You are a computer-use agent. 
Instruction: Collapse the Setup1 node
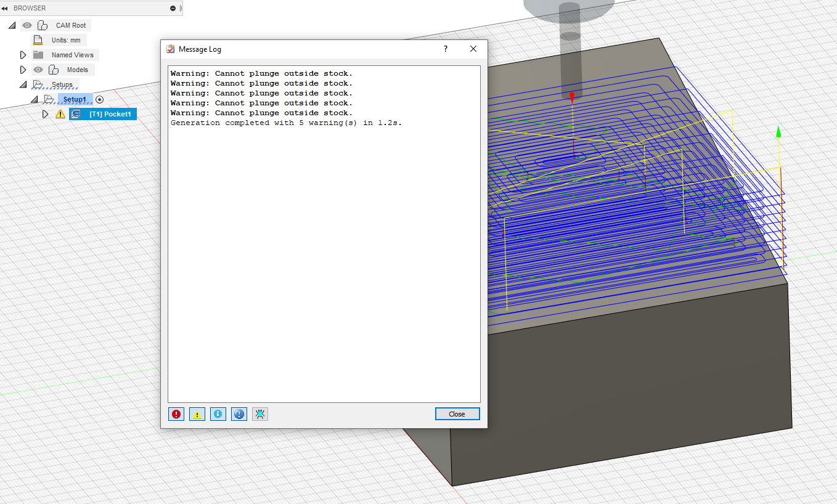point(35,99)
